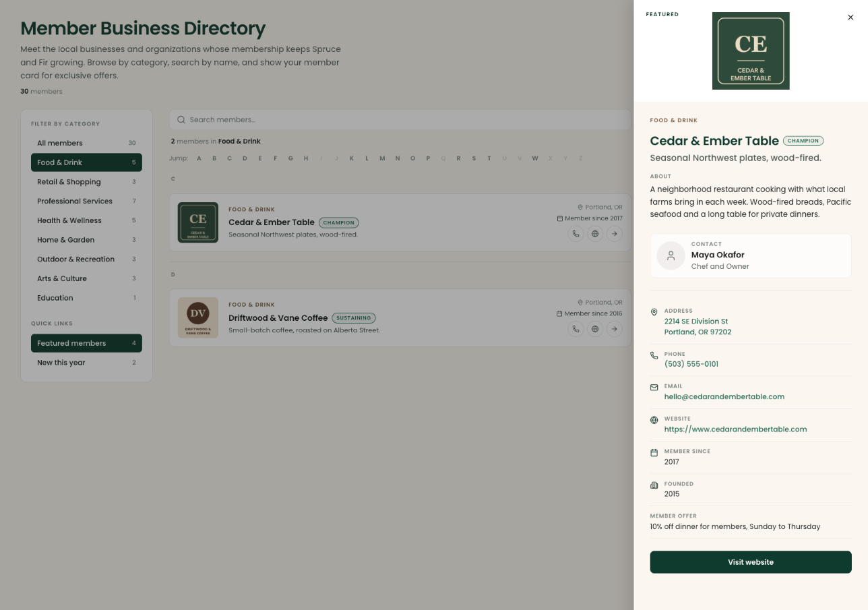The width and height of the screenshot is (868, 610).
Task: Select the Food & Drink category filter
Action: coord(86,162)
